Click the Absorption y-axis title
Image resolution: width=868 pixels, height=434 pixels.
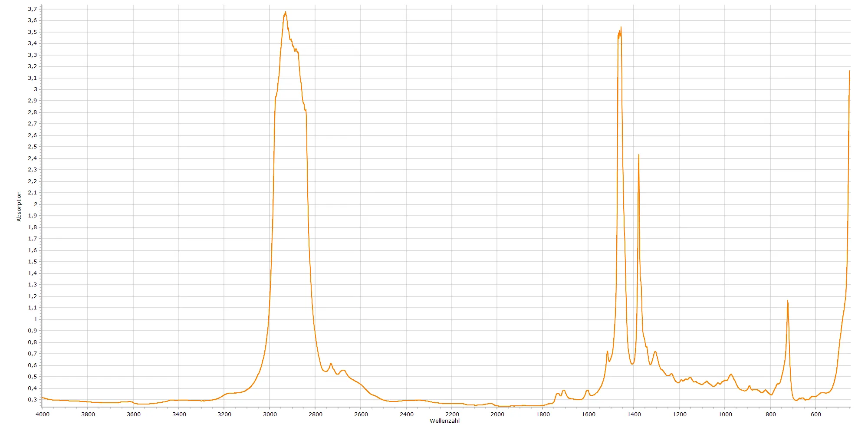(x=19, y=207)
